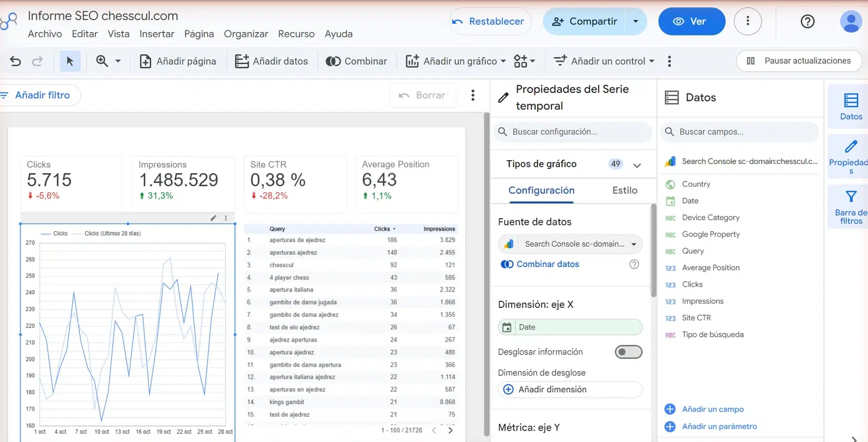Toggle the Desglosar información switch
The width and height of the screenshot is (868, 442).
pyautogui.click(x=628, y=352)
